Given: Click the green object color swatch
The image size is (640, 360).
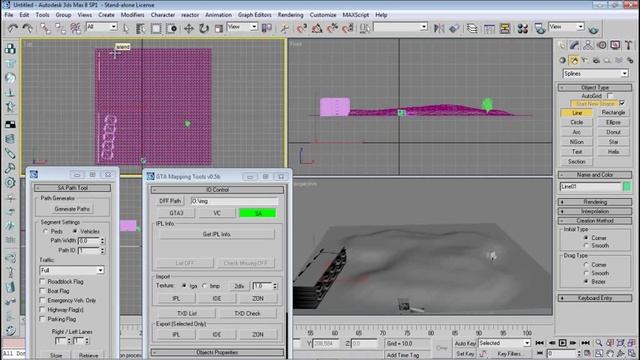Looking at the screenshot, I should click(x=627, y=187).
